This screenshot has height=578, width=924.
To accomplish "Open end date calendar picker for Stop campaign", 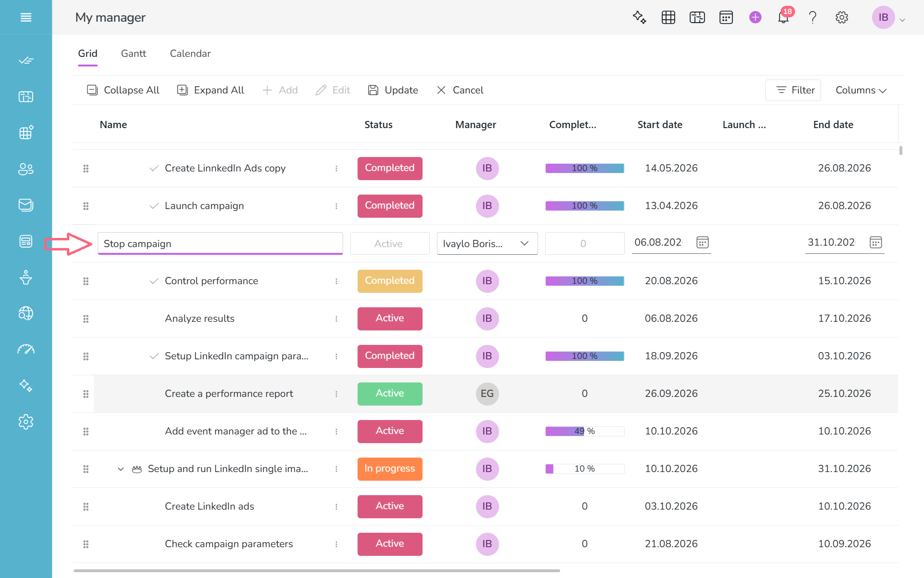I will point(876,242).
